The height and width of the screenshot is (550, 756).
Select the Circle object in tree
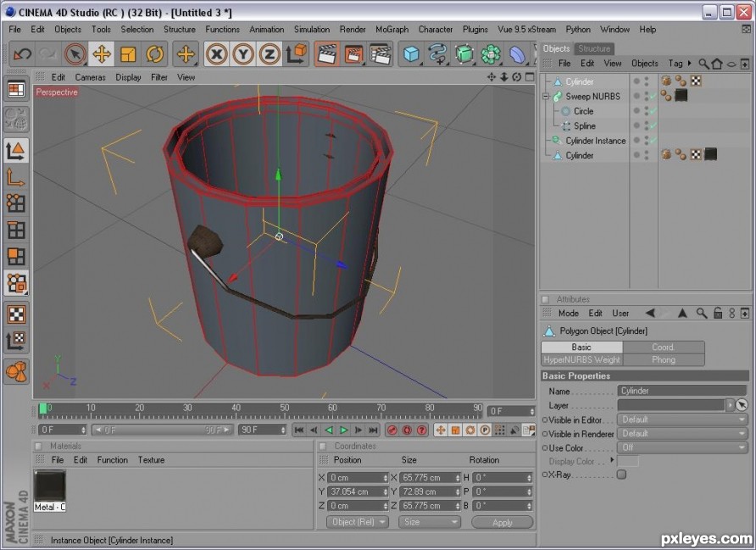(583, 111)
